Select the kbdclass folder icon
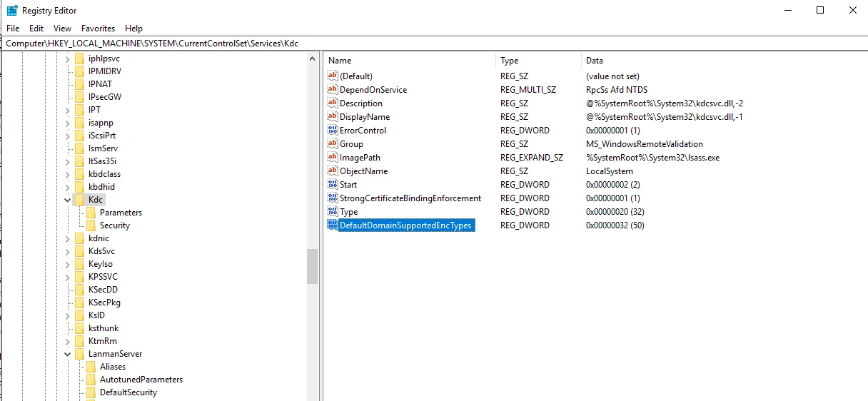 point(79,174)
